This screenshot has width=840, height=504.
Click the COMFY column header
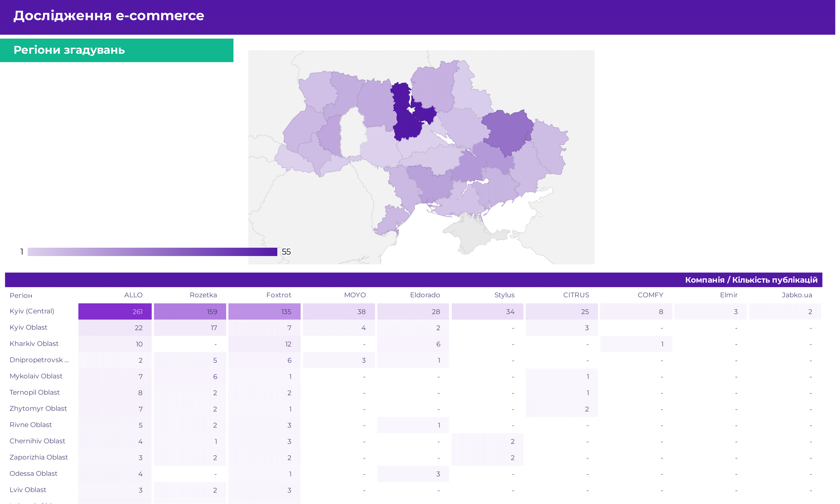[x=650, y=295]
